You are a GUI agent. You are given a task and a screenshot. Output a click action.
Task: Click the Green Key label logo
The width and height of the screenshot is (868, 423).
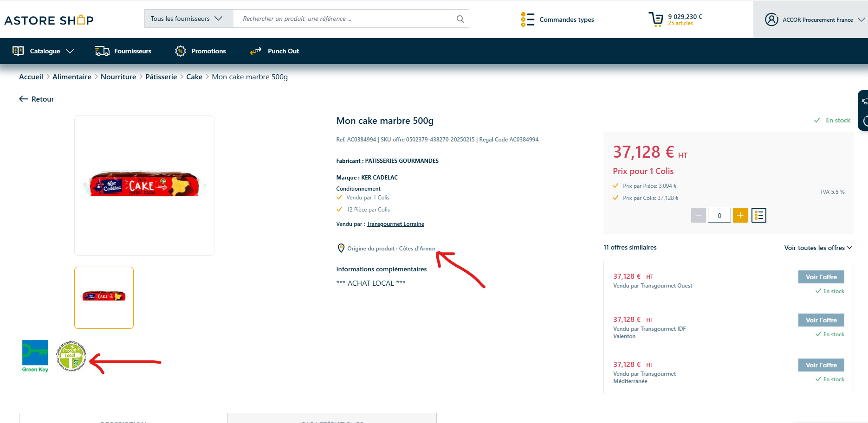[35, 356]
